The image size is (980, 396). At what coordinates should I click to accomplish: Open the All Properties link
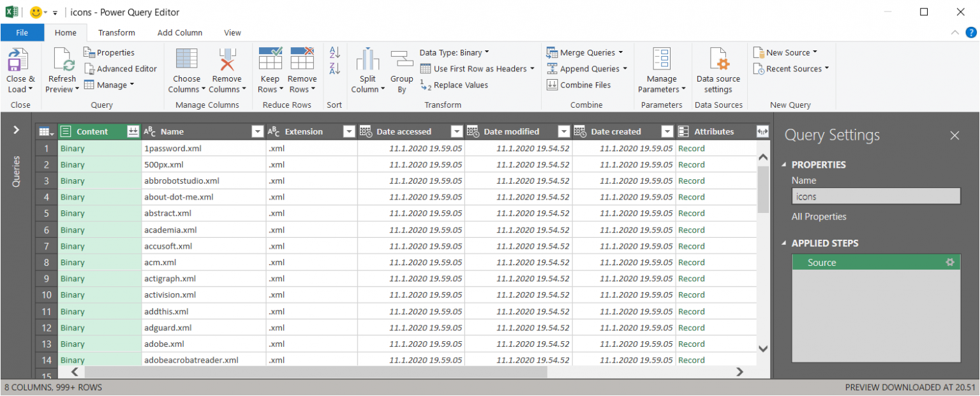tap(819, 217)
